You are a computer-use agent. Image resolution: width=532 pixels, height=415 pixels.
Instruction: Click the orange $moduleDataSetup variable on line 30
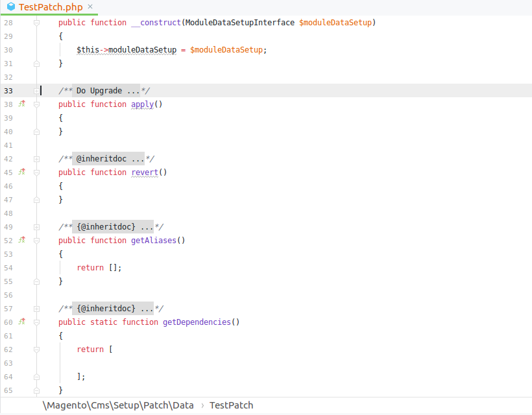pyautogui.click(x=226, y=50)
